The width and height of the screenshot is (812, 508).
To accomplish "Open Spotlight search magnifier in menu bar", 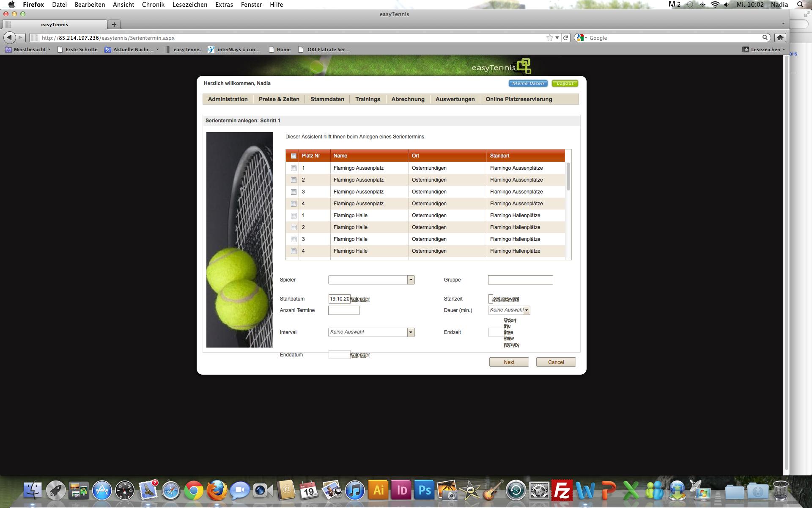I will click(x=800, y=5).
